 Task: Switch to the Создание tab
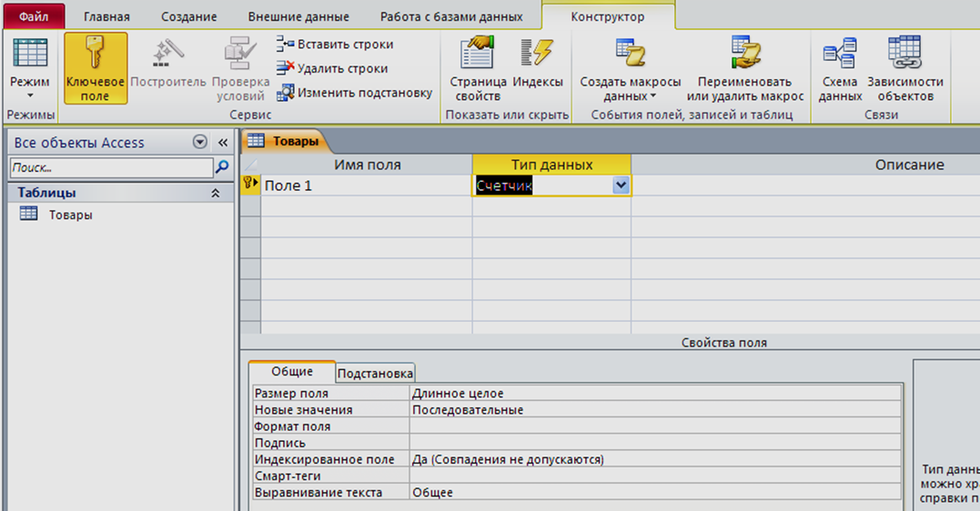point(188,17)
